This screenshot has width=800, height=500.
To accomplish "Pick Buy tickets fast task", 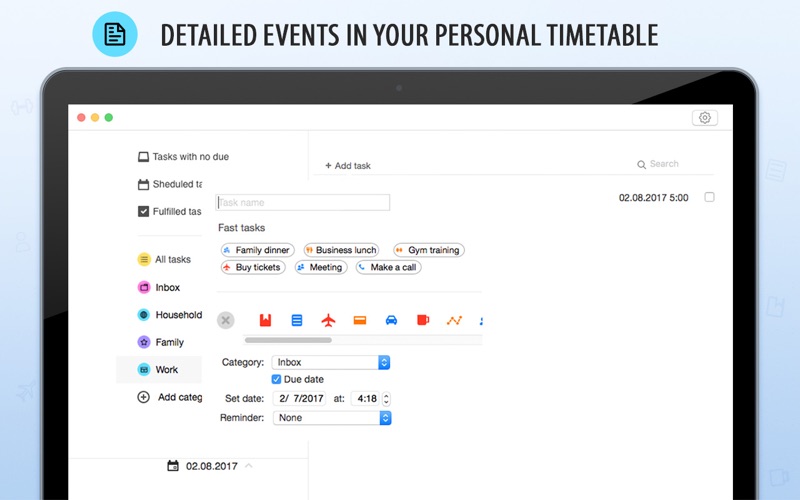I will [x=253, y=267].
